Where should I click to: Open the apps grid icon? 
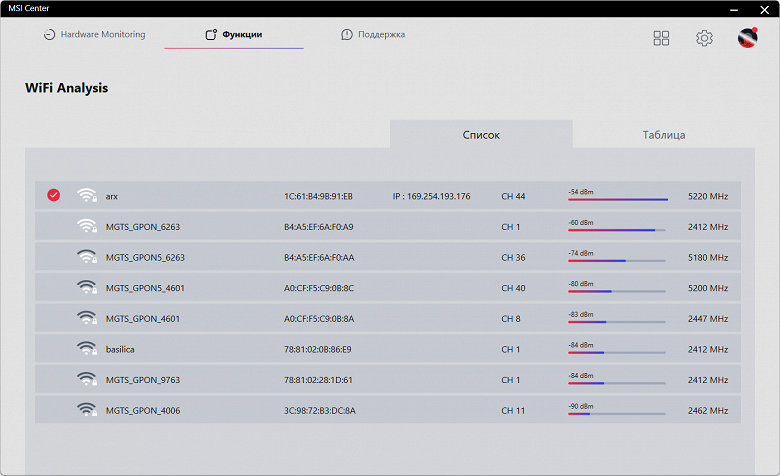click(x=661, y=38)
